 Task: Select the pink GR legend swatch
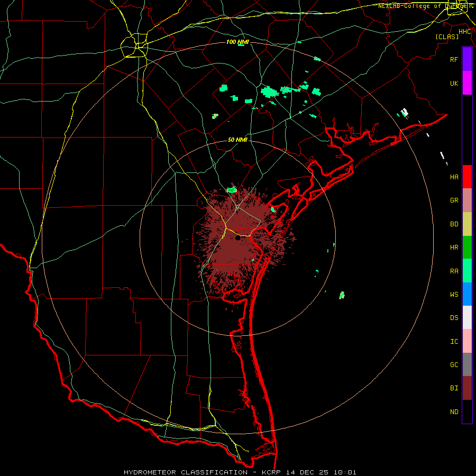(467, 200)
